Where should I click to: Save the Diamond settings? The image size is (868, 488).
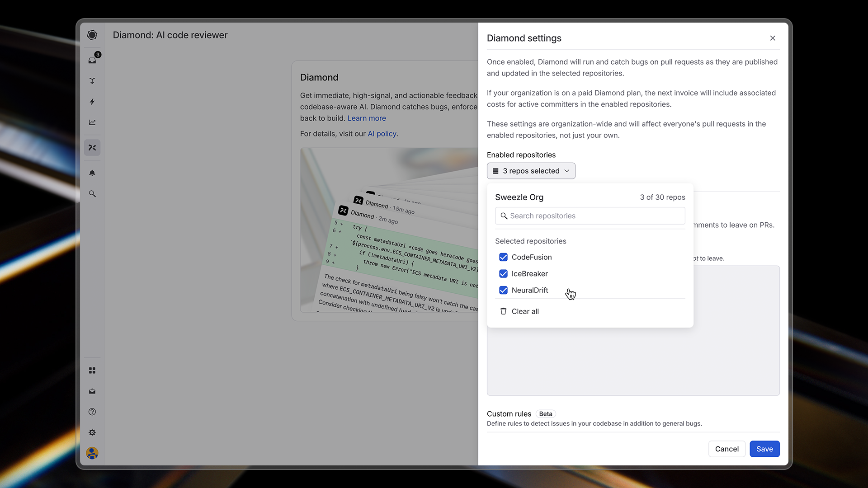[x=764, y=449]
